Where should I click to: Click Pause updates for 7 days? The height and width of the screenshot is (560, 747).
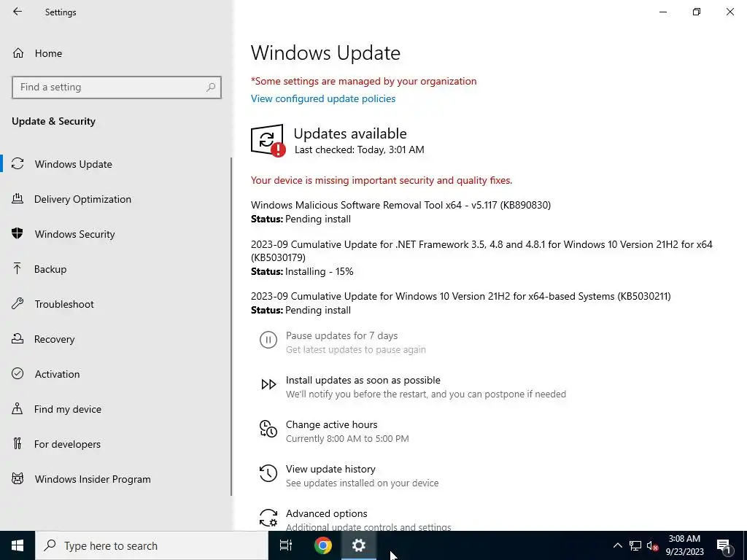tap(341, 335)
